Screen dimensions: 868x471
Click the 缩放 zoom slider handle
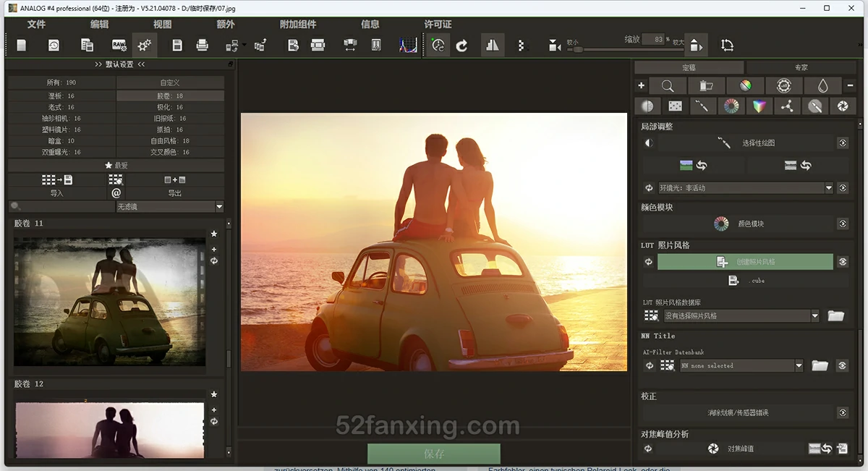(579, 49)
